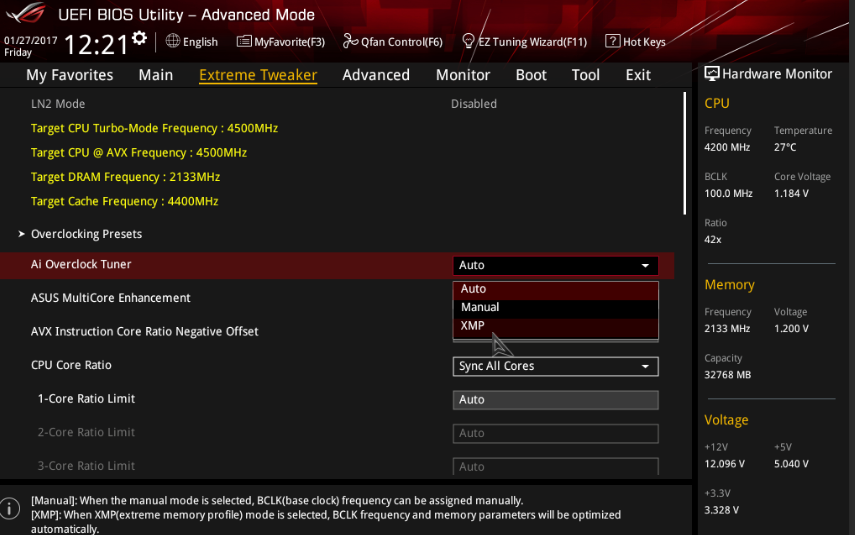Click Target CPU @ AVX Frequency text
The width and height of the screenshot is (855, 535).
pos(139,153)
